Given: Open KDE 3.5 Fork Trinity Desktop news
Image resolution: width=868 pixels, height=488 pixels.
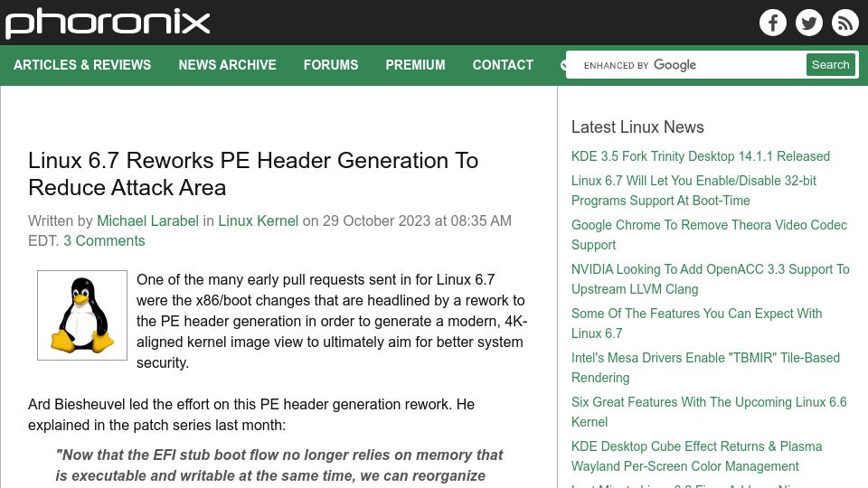Looking at the screenshot, I should [x=700, y=156].
